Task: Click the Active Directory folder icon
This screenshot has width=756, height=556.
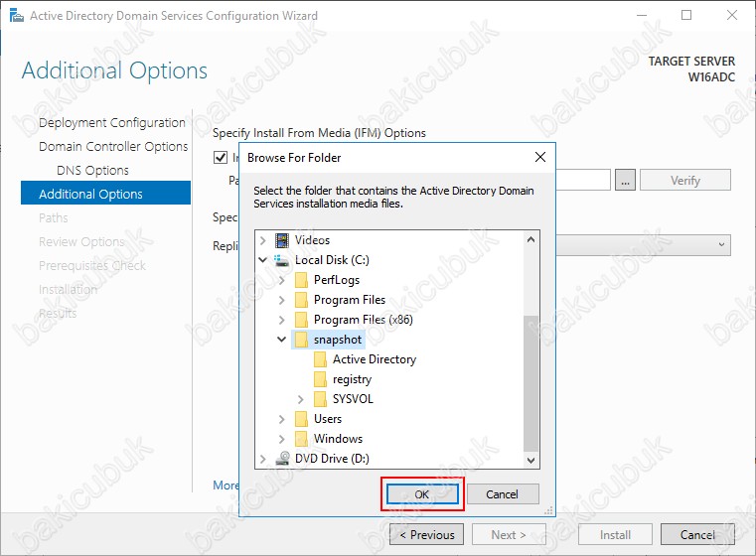Action: point(320,359)
